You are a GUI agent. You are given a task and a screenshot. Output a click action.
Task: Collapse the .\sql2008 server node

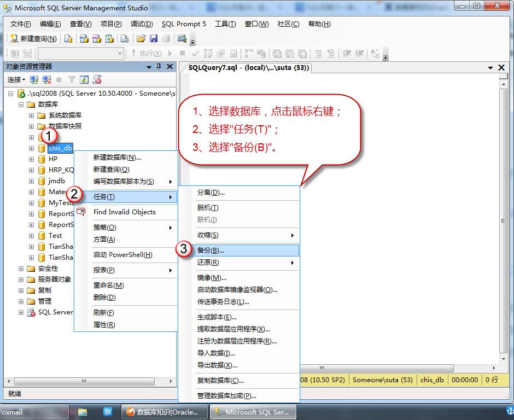click(x=10, y=94)
